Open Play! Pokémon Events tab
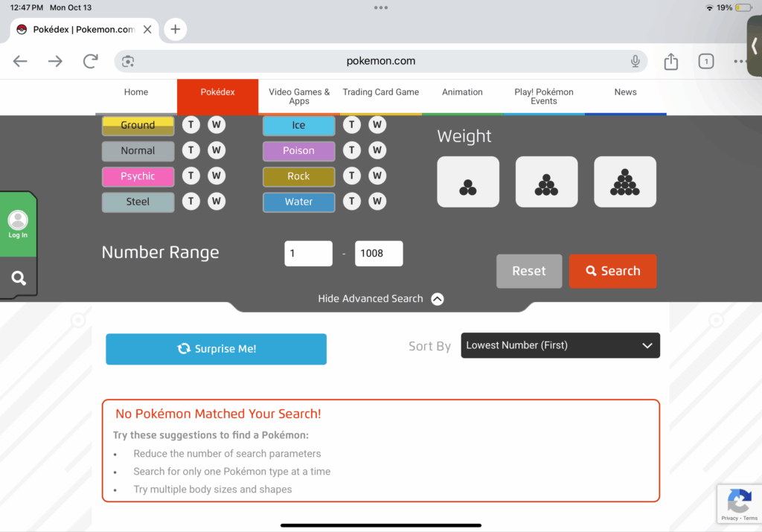Image resolution: width=762 pixels, height=532 pixels. 544,96
